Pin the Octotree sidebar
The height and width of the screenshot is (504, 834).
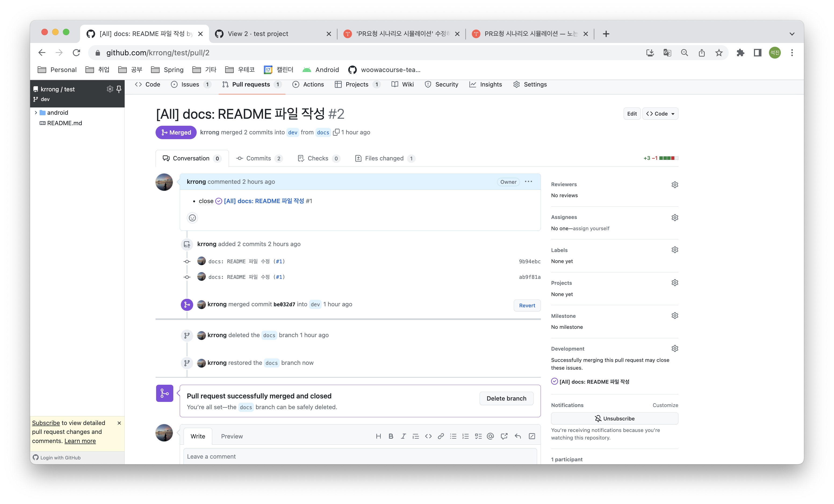pyautogui.click(x=119, y=89)
